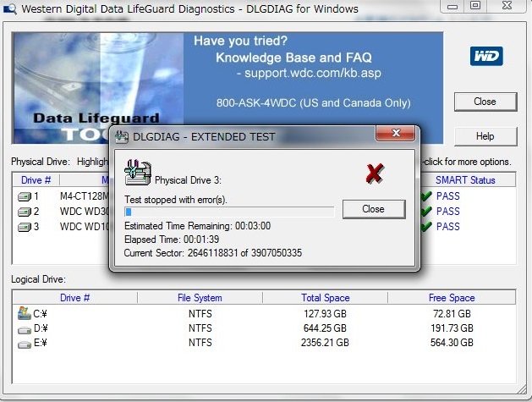Open Help in the main window
This screenshot has height=402, width=532.
(485, 136)
